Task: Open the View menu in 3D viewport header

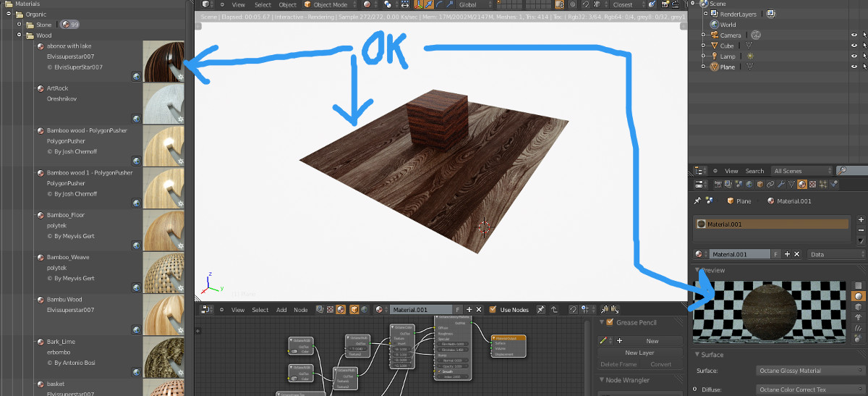Action: (x=238, y=4)
